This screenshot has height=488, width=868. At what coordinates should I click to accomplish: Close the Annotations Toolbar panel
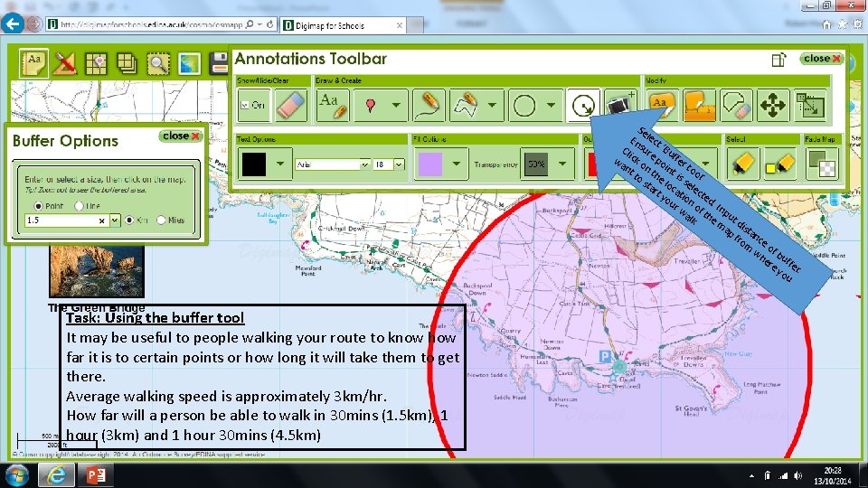[x=822, y=58]
